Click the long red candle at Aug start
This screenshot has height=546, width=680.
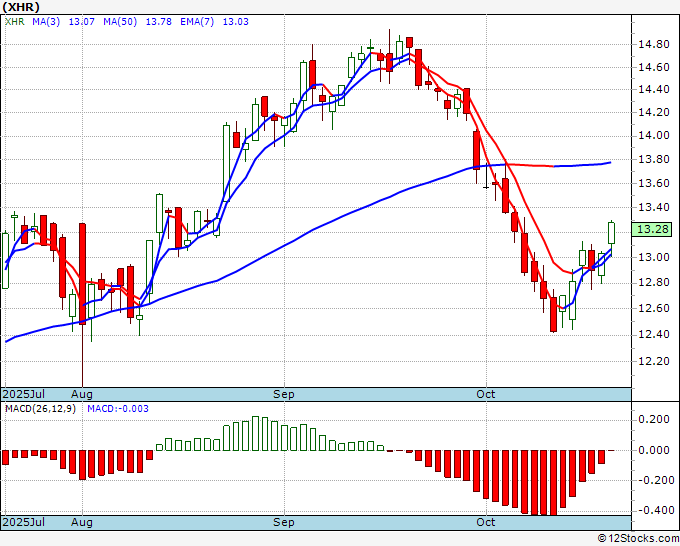coord(82,274)
